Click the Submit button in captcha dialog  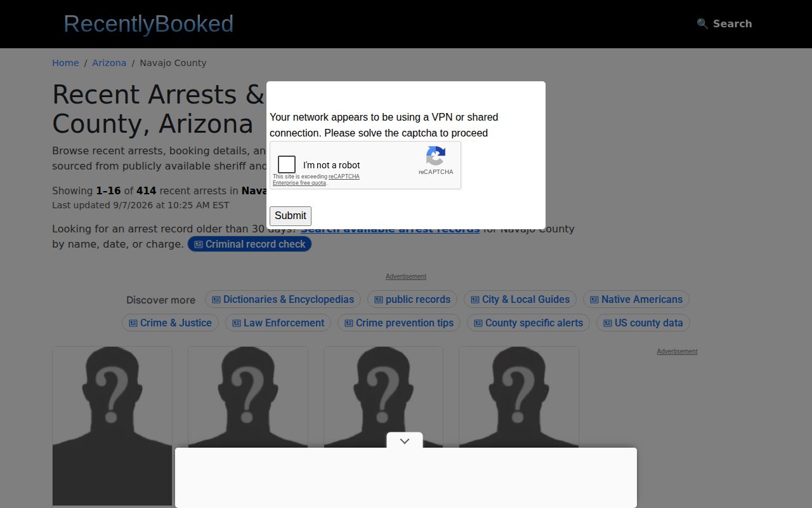(291, 216)
